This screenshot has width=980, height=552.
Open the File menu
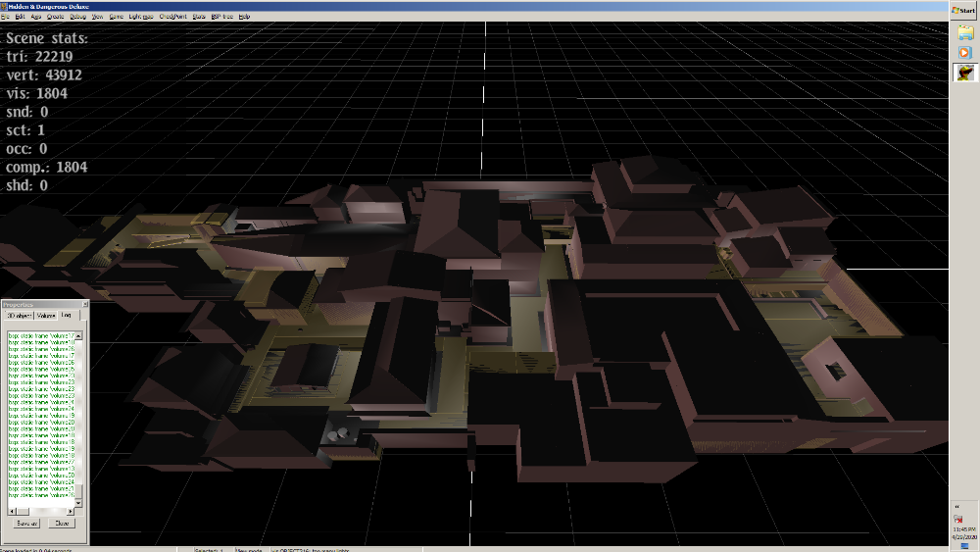click(x=6, y=17)
